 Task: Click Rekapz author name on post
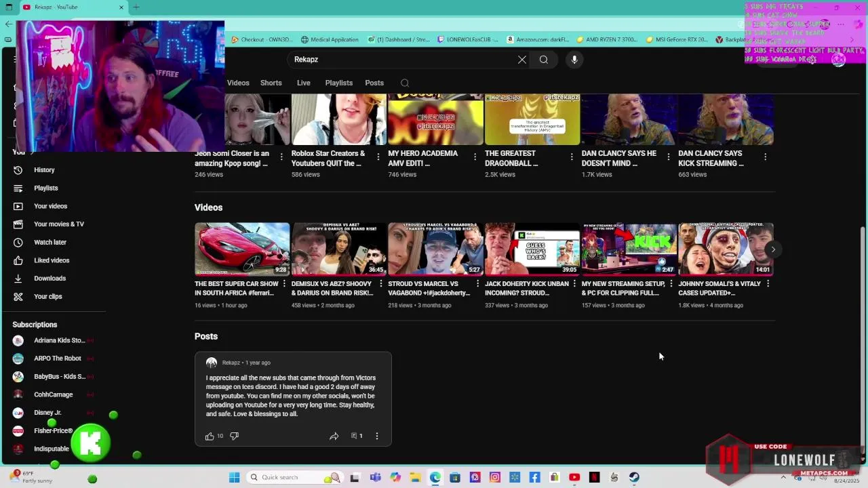231,363
